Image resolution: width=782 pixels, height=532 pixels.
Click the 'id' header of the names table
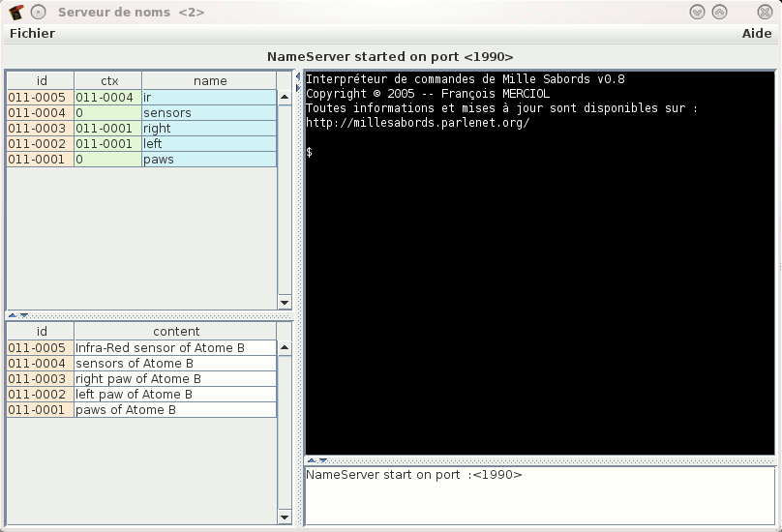pyautogui.click(x=41, y=81)
